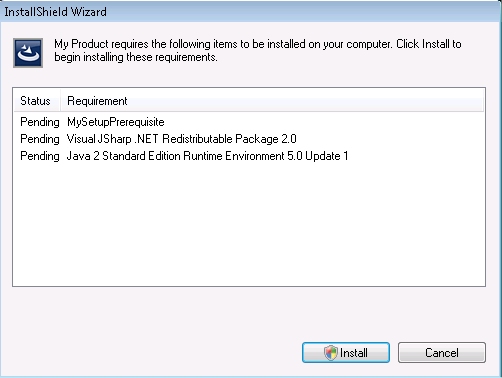Image resolution: width=502 pixels, height=378 pixels.
Task: Select the MySetupPrerequisite row
Action: coord(249,122)
